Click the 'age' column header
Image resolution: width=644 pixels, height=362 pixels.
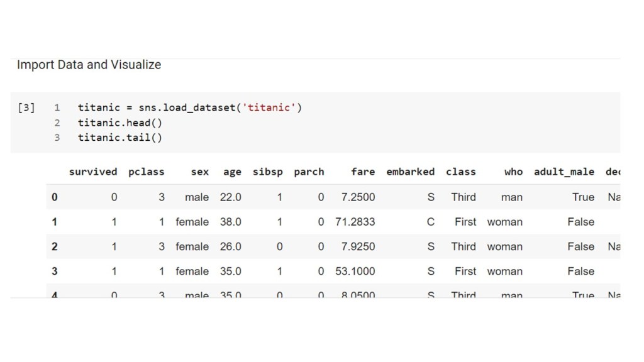click(232, 172)
